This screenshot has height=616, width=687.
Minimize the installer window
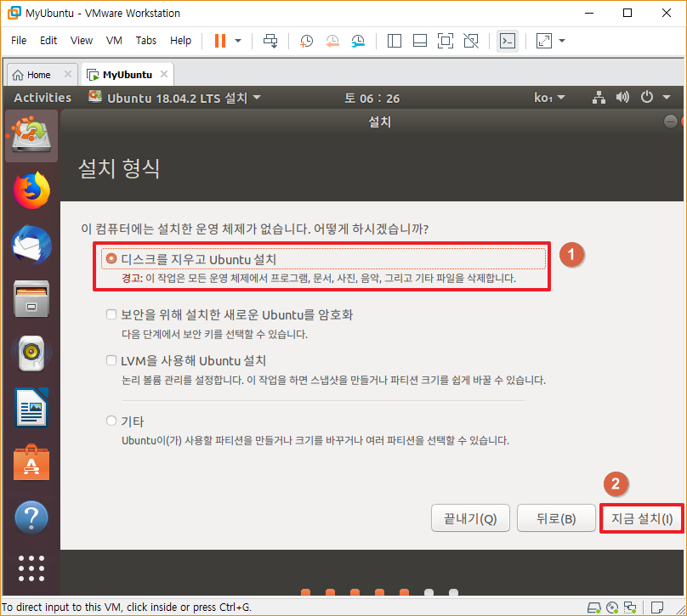pyautogui.click(x=670, y=122)
